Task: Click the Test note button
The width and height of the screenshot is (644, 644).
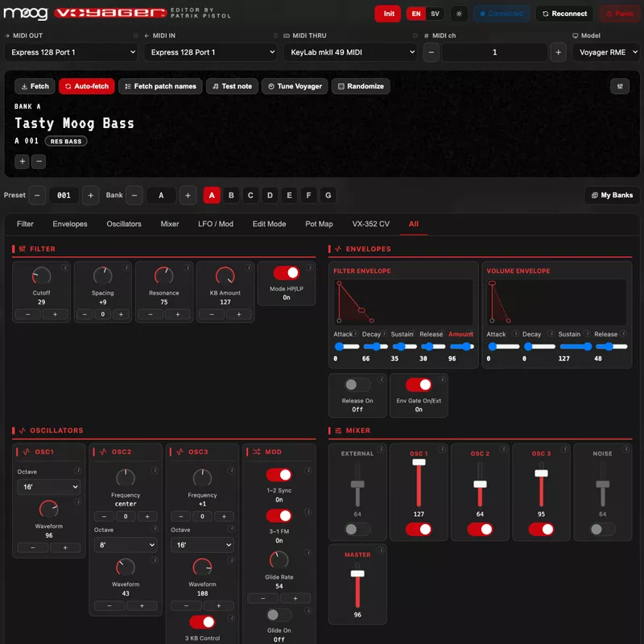Action: pos(232,86)
